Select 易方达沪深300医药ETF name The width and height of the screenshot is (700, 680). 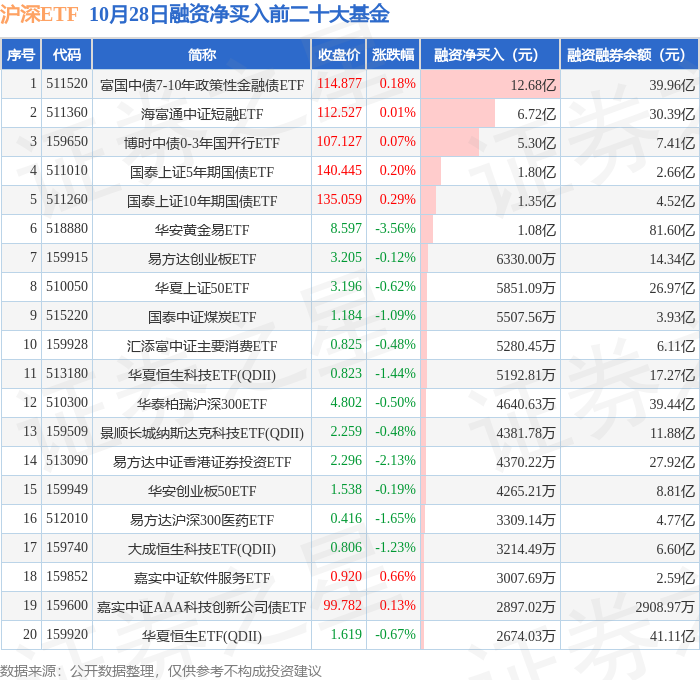coord(202,520)
